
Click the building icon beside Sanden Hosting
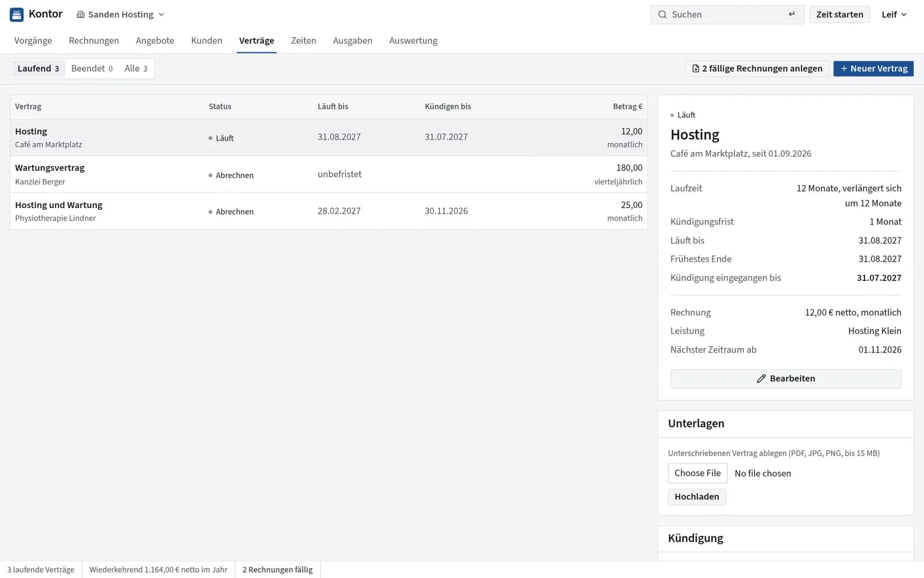[80, 14]
